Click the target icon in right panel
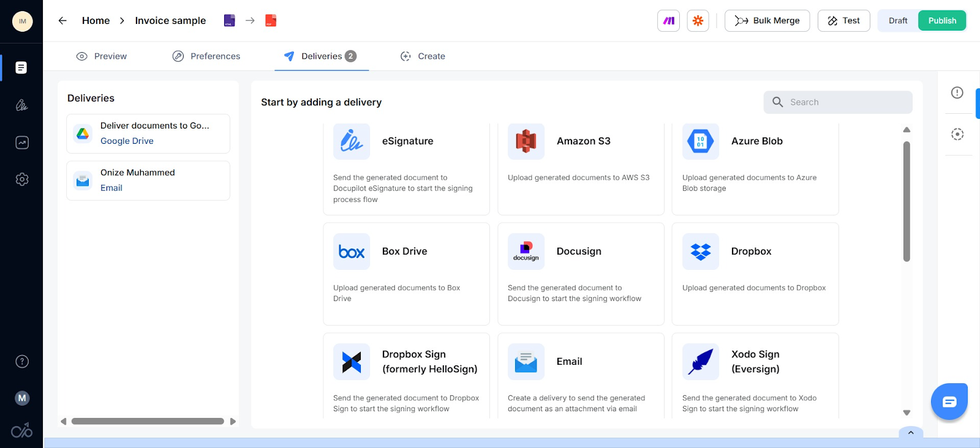980x448 pixels. [957, 135]
